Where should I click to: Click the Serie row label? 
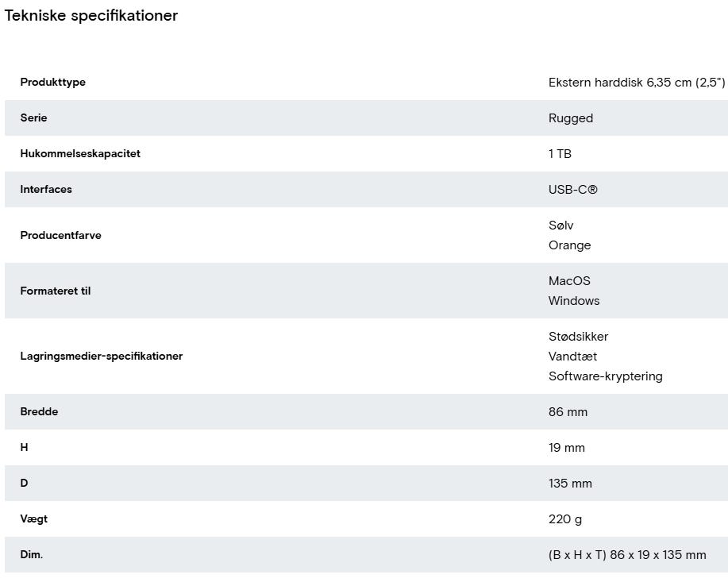click(x=33, y=118)
